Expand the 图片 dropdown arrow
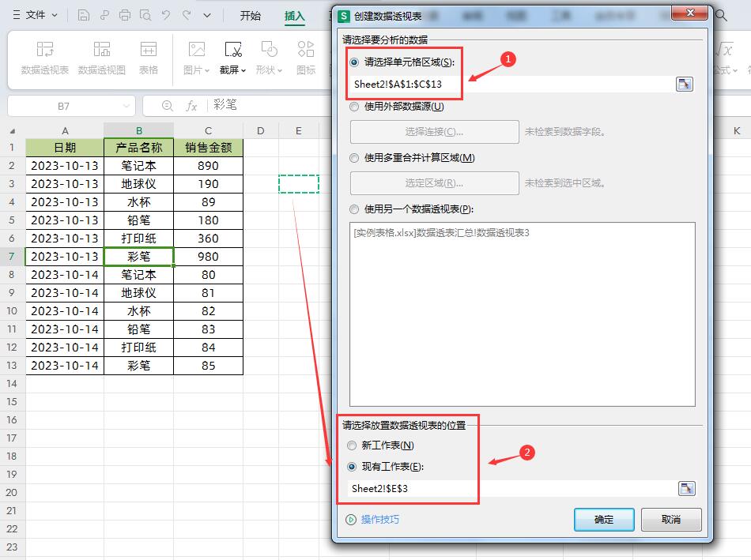751x560 pixels. click(x=207, y=70)
